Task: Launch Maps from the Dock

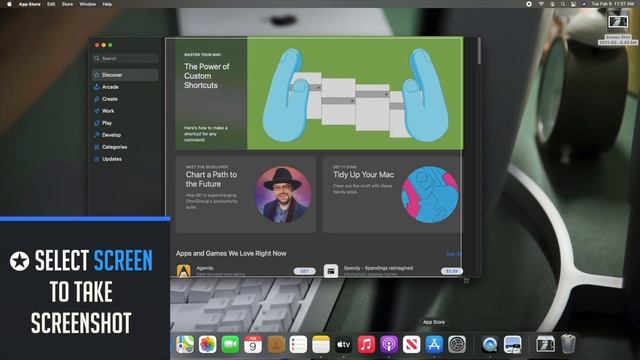Action: pyautogui.click(x=185, y=344)
